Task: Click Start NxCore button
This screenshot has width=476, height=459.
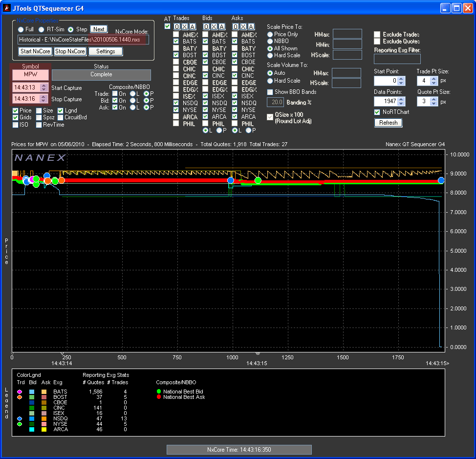Action: [x=35, y=51]
